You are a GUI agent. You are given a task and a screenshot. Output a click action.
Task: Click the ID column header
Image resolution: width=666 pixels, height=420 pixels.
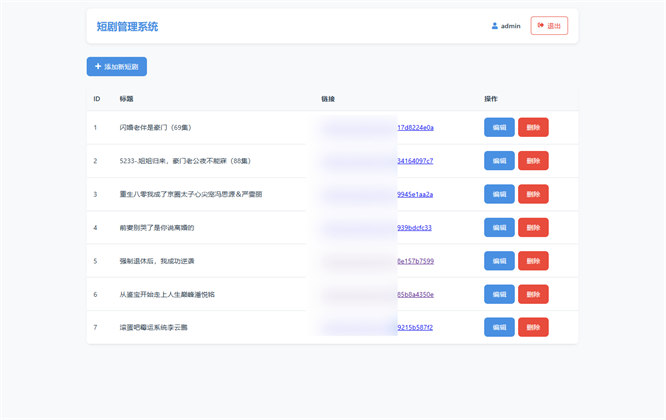(x=97, y=99)
